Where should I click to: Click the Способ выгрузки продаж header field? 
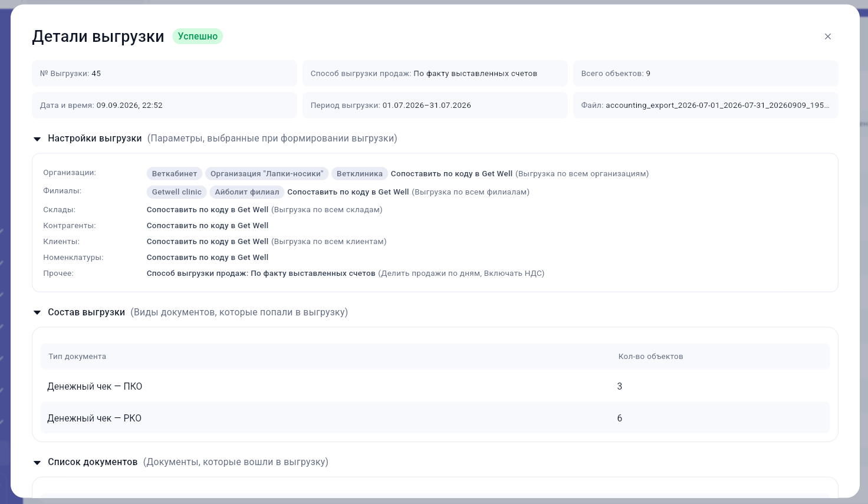click(x=435, y=74)
